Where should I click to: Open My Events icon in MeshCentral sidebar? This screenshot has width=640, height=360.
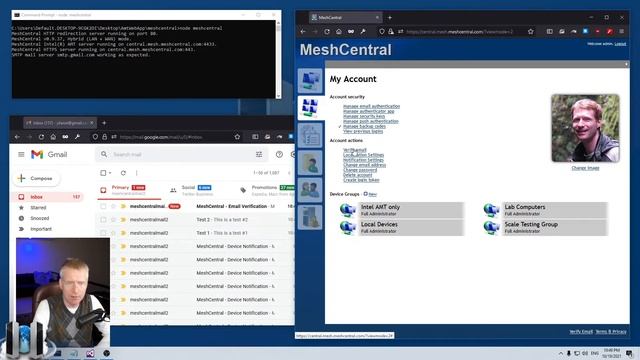[310, 135]
